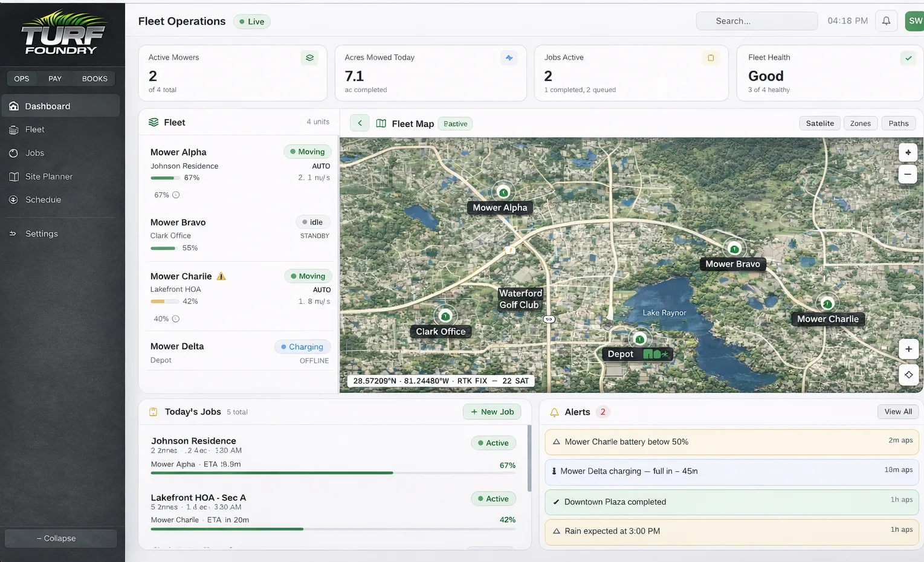Click the clock icon under Mower Alpha battery
Screen dimensions: 924x562
(x=175, y=195)
